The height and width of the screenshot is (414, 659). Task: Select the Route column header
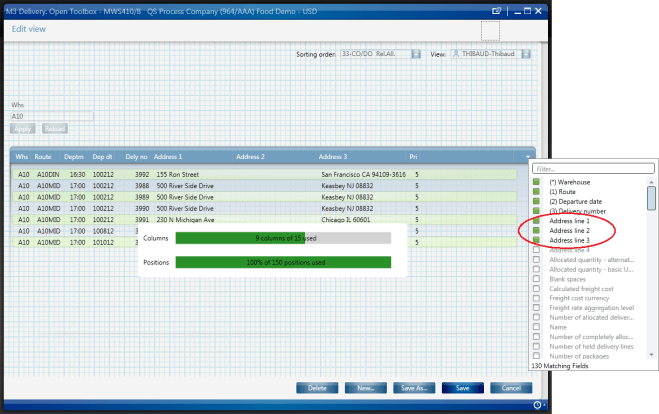(x=43, y=157)
